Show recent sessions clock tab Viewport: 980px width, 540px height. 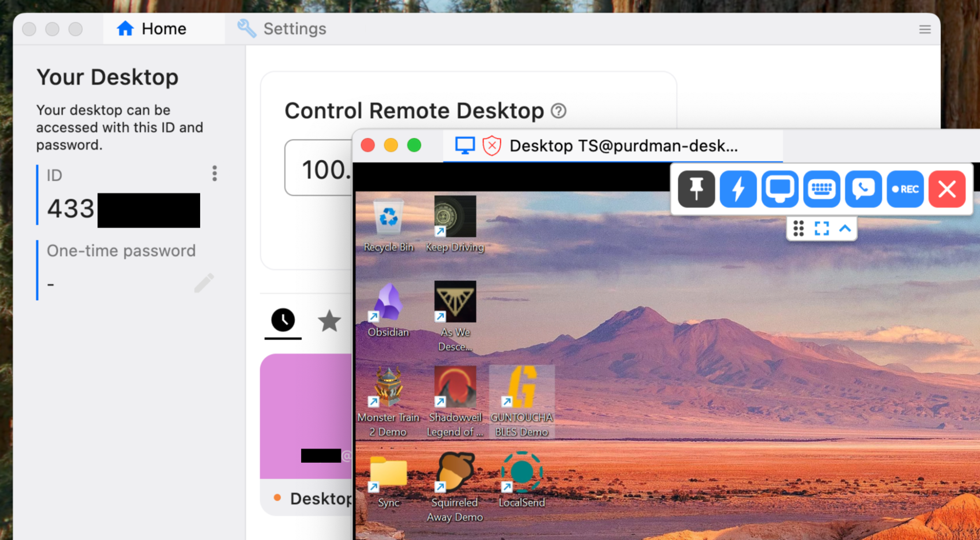pyautogui.click(x=283, y=320)
